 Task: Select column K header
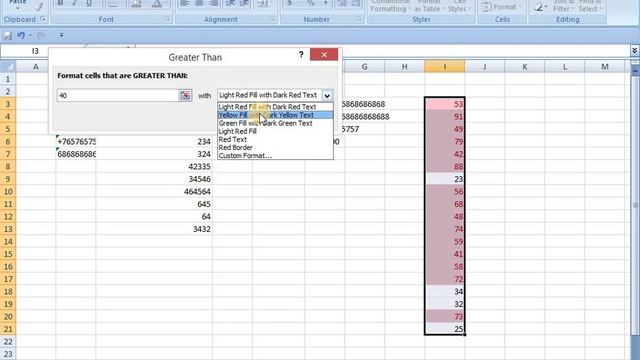pyautogui.click(x=524, y=67)
